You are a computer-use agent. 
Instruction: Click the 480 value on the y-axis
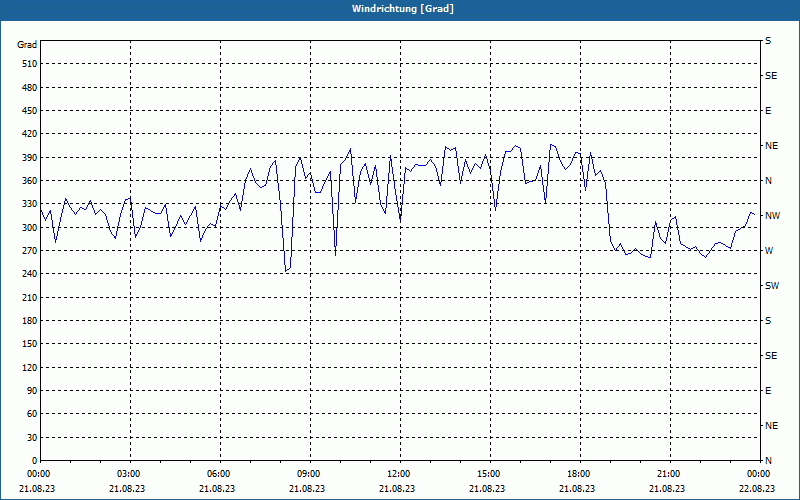[29, 87]
